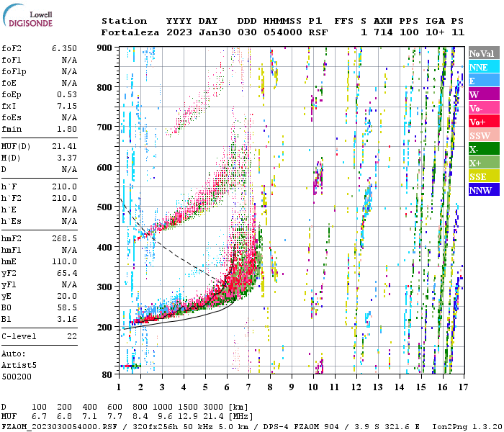Click the RSF program label
504x432 pixels.
click(318, 32)
